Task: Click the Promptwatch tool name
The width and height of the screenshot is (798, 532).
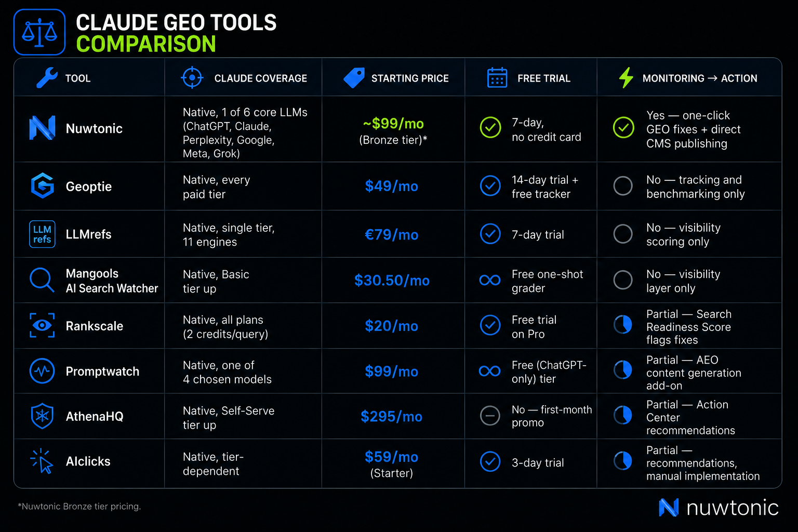Action: (102, 371)
